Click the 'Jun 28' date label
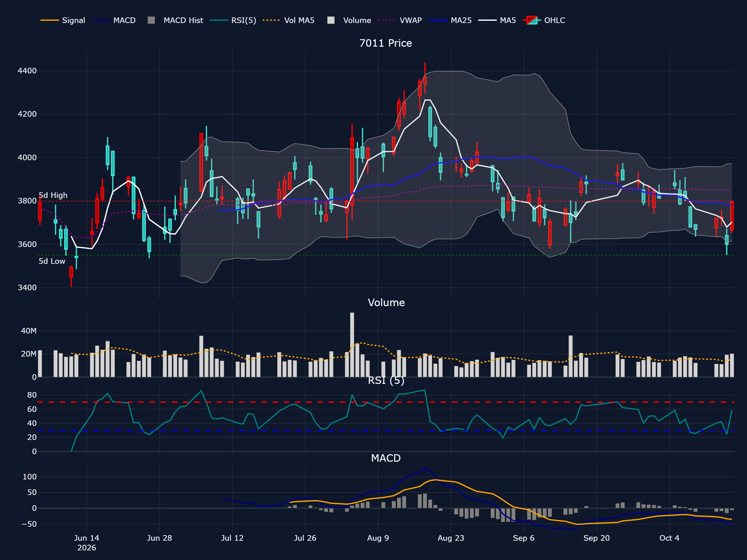 coord(159,538)
